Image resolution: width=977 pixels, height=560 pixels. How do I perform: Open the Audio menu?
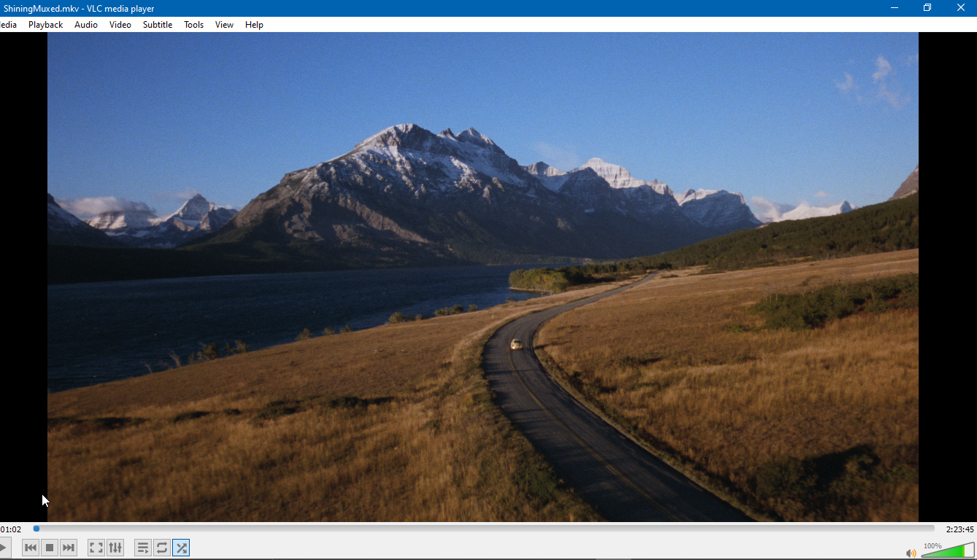click(86, 25)
